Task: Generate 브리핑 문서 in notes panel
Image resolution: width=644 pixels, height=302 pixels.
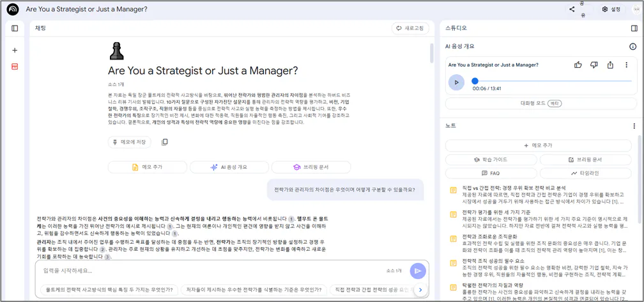Action: point(585,160)
